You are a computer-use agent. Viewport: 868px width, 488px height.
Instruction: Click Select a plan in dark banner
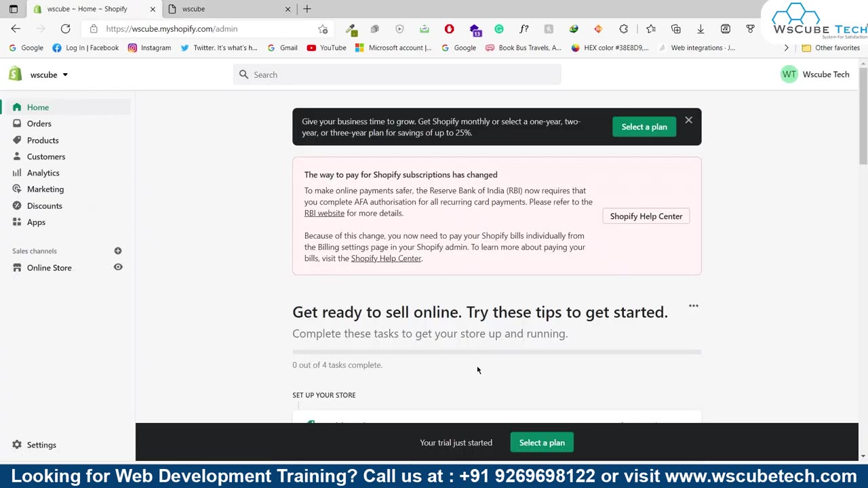644,127
